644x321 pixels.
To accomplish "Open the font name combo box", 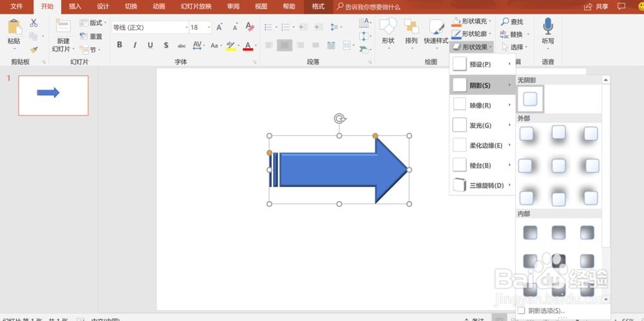I will click(150, 28).
